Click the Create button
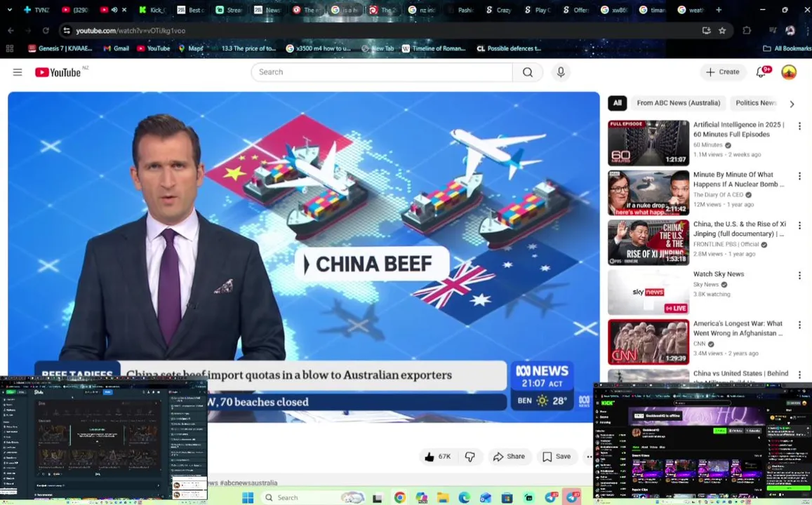 click(x=723, y=72)
